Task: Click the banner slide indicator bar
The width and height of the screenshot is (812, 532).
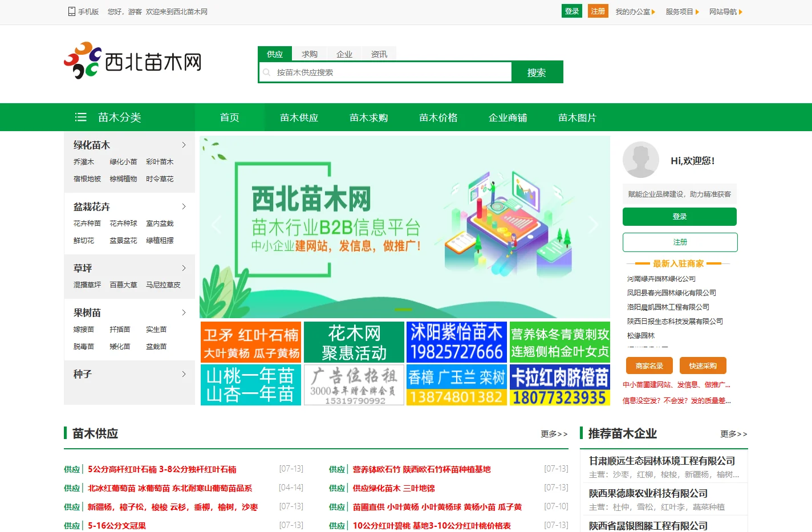Action: pos(404,310)
